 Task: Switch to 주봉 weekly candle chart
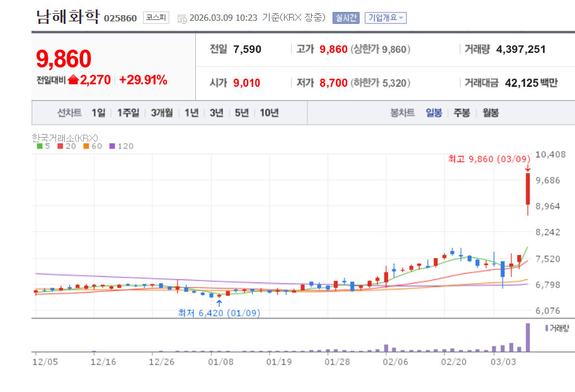coord(462,113)
